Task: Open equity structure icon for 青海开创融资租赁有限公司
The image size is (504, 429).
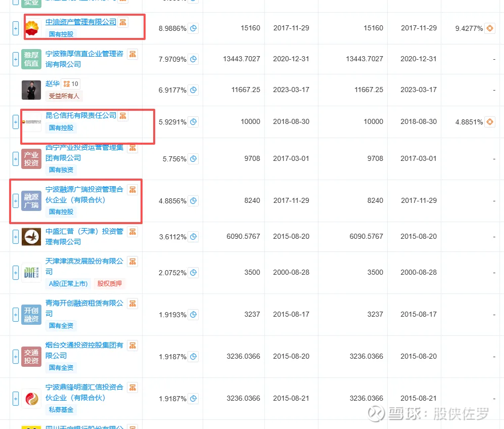Action: pos(132,303)
